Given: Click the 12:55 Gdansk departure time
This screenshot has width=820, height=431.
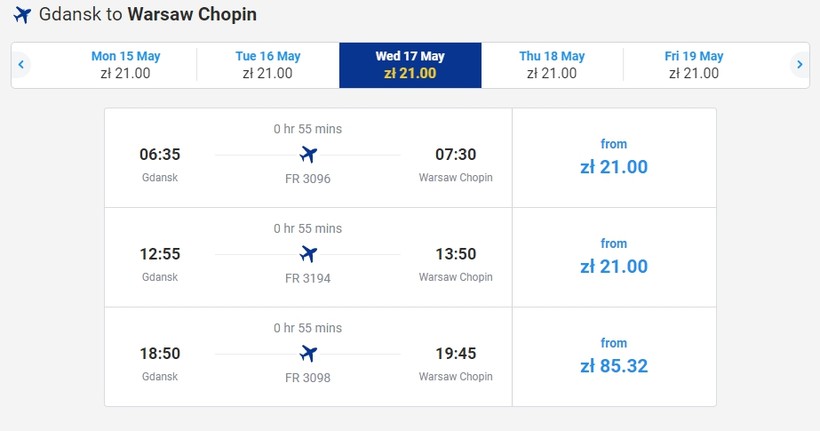Looking at the screenshot, I should pos(160,254).
